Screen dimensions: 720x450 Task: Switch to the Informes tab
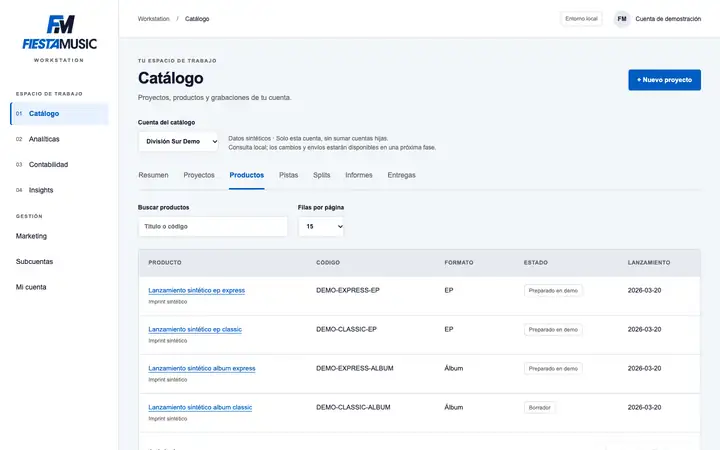point(359,175)
